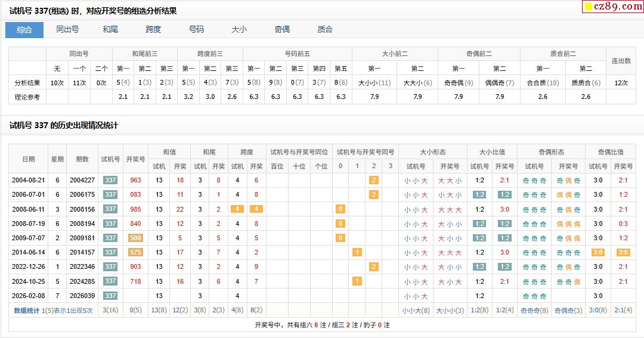Switch to the 奇偶 tab

pos(282,30)
